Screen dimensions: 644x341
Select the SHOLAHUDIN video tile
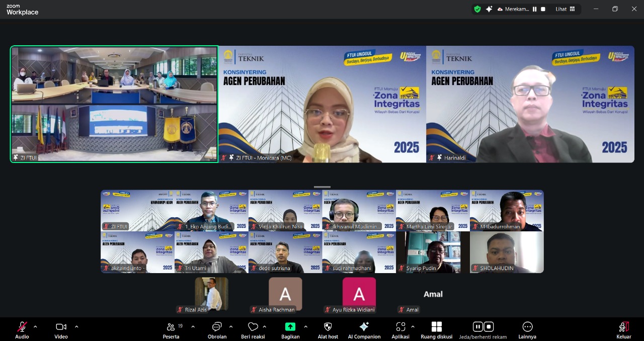pyautogui.click(x=507, y=252)
